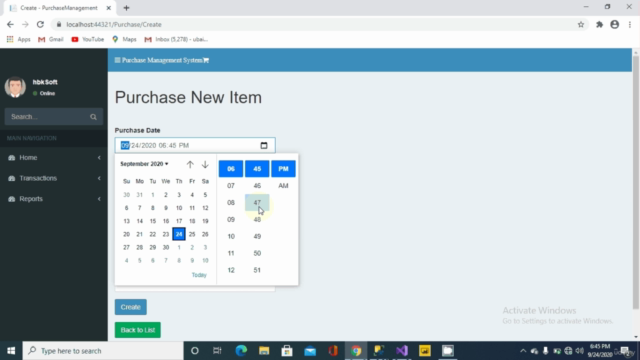Open Apps bookmark shortcut
640x360 pixels.
coord(18,39)
